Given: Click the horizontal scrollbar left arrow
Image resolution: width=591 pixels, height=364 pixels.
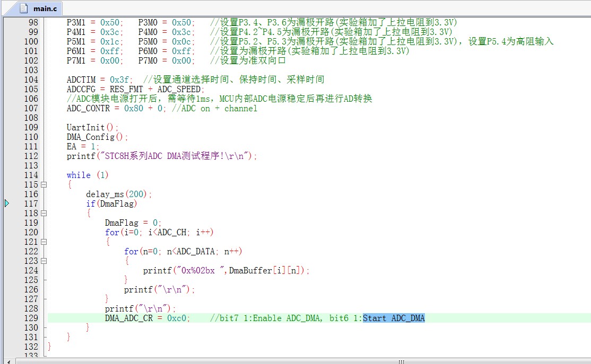Looking at the screenshot, I should pyautogui.click(x=8, y=361).
